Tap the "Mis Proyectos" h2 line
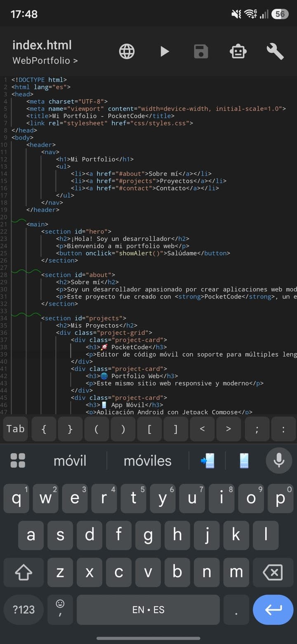The width and height of the screenshot is (297, 644). click(97, 325)
